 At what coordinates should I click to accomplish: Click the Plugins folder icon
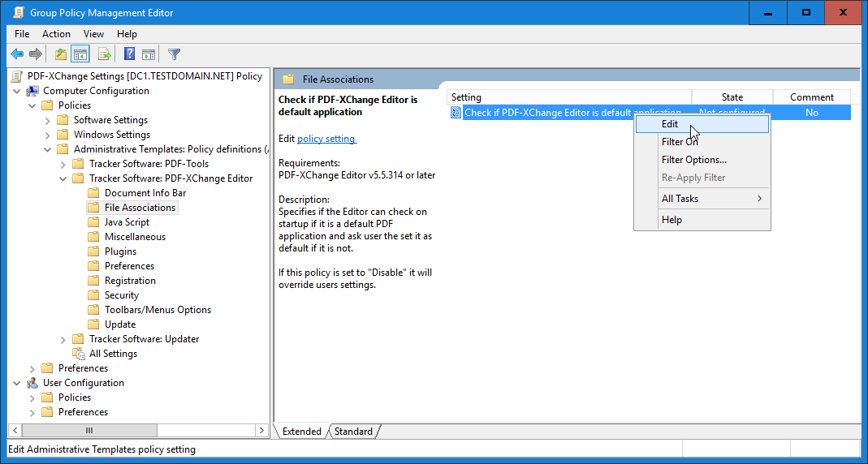pos(93,251)
